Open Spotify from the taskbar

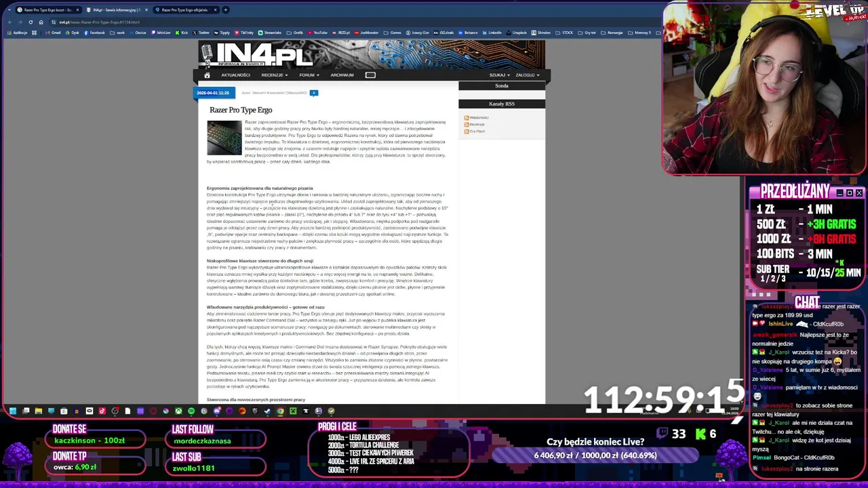191,411
